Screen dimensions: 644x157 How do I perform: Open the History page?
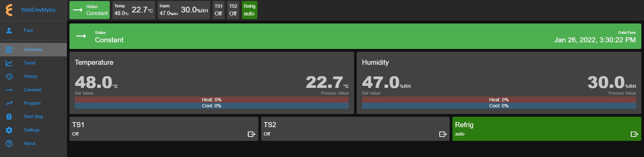coord(33,76)
